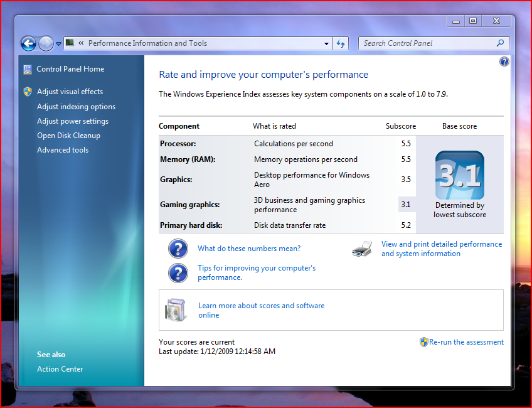Open What do these numbers mean?

249,249
